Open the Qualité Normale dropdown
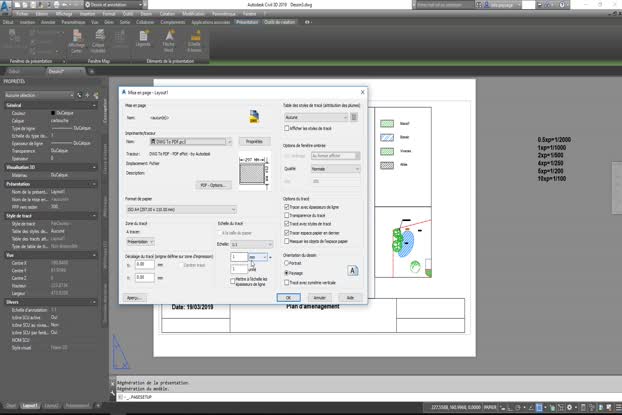 click(336, 169)
